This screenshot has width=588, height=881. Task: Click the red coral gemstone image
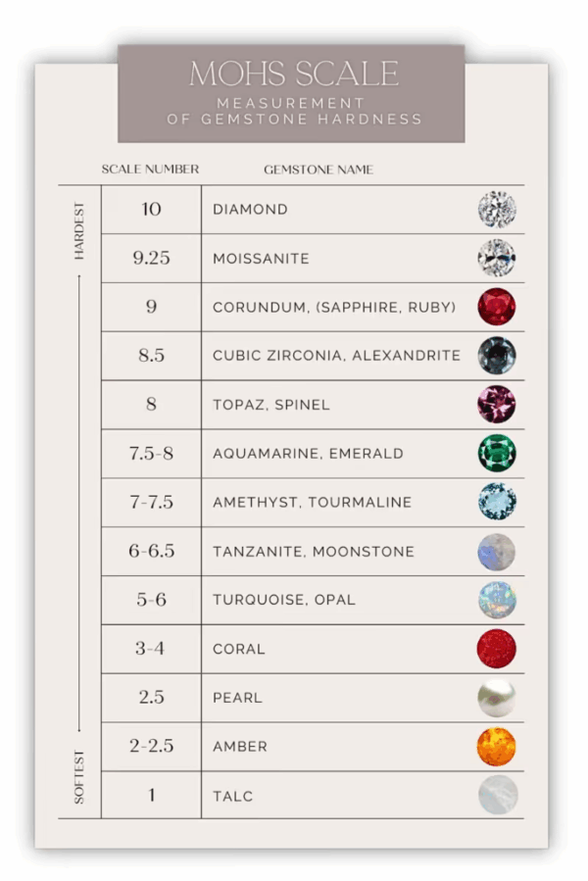pyautogui.click(x=497, y=649)
